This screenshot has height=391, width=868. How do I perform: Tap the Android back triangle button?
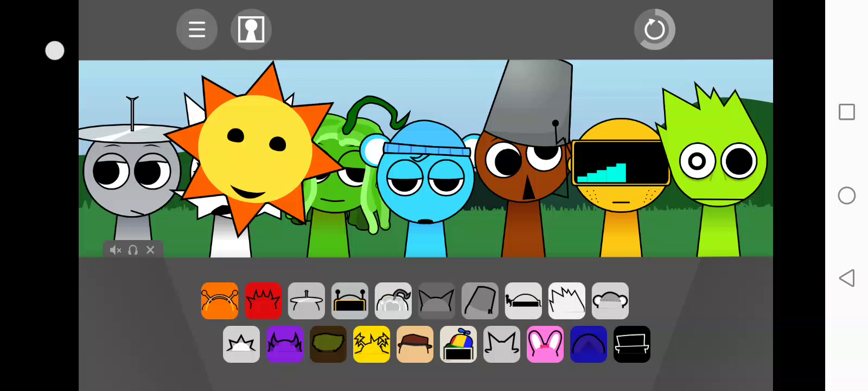846,278
